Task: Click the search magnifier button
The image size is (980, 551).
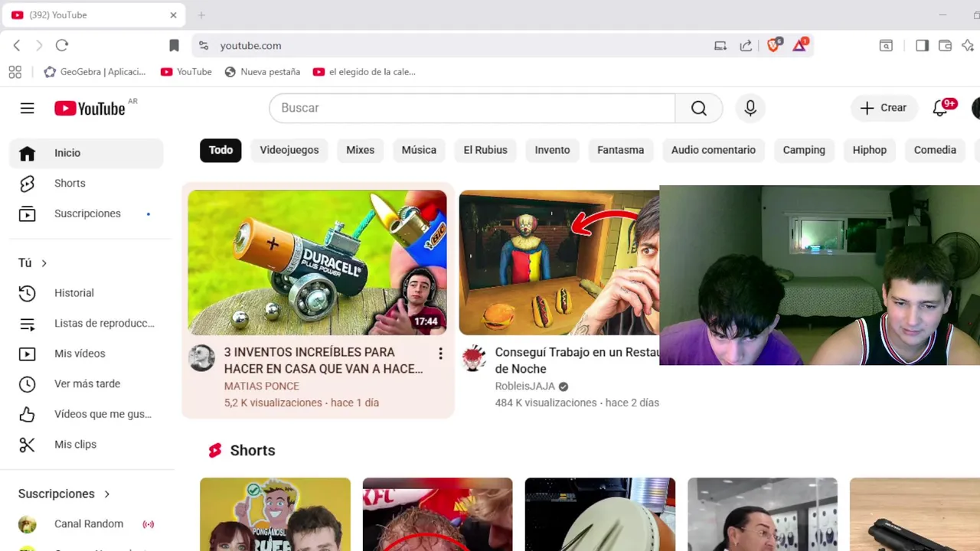Action: pos(698,108)
